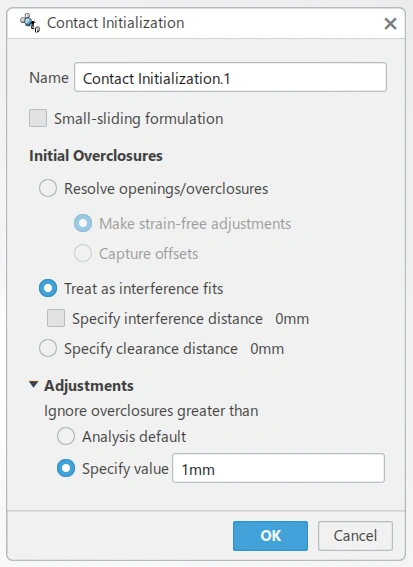This screenshot has width=413, height=567.
Task: Click the clearance distance 0mm value
Action: [267, 349]
